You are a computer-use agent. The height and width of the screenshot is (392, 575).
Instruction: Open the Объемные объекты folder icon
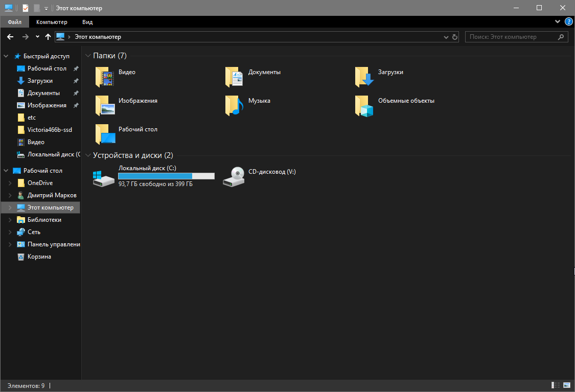coord(364,105)
